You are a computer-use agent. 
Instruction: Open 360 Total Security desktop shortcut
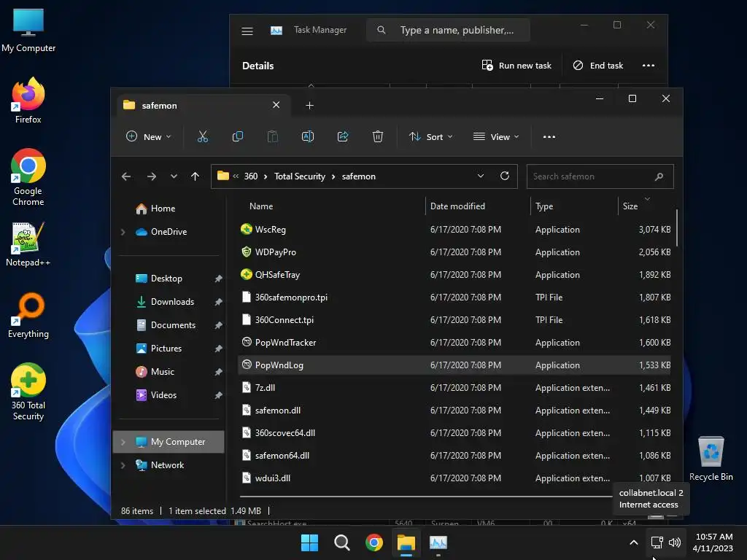pyautogui.click(x=28, y=392)
